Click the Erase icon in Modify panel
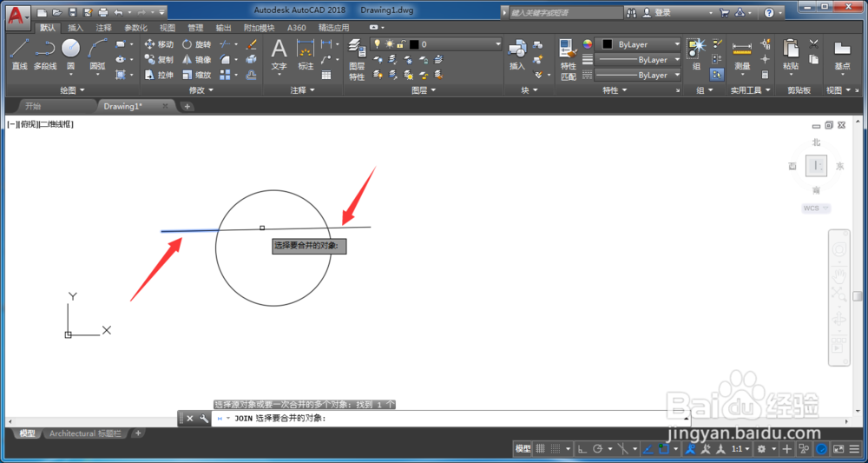This screenshot has height=463, width=868. [252, 44]
